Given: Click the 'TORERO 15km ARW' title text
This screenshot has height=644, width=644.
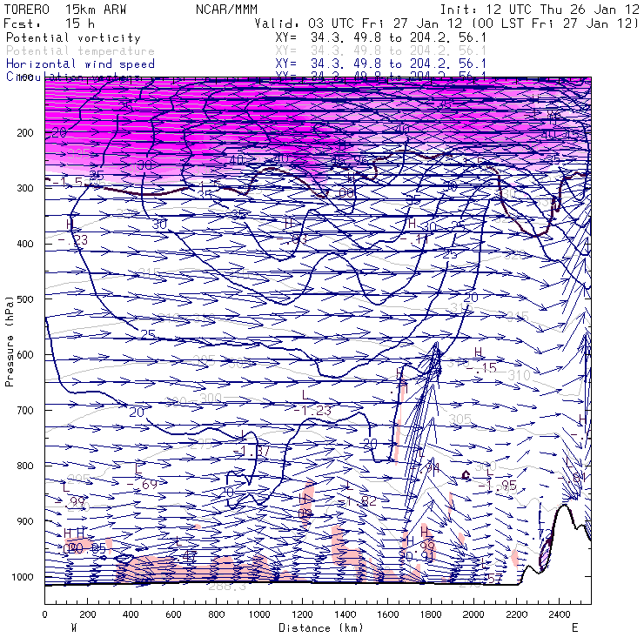Looking at the screenshot, I should pyautogui.click(x=65, y=10).
